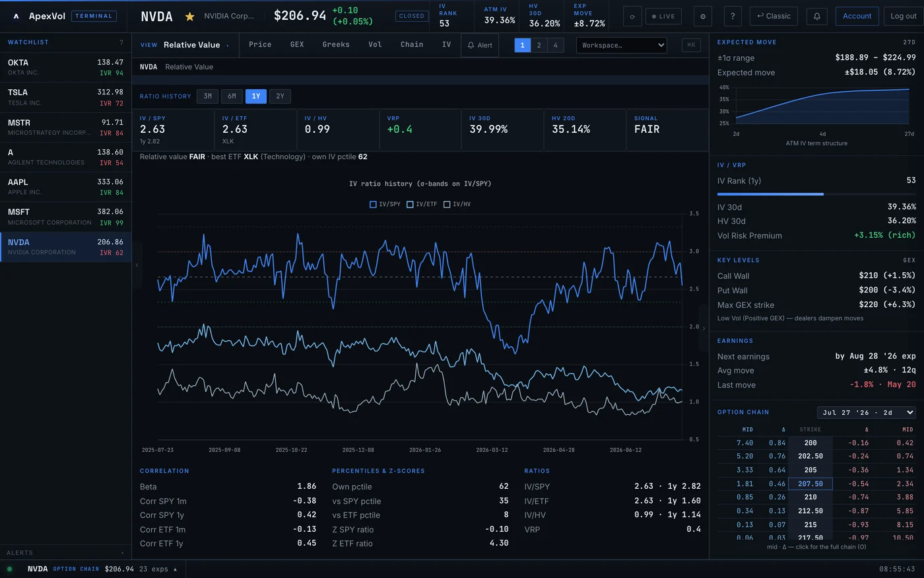924x578 pixels.
Task: Click strike 210 in option chain
Action: [810, 497]
